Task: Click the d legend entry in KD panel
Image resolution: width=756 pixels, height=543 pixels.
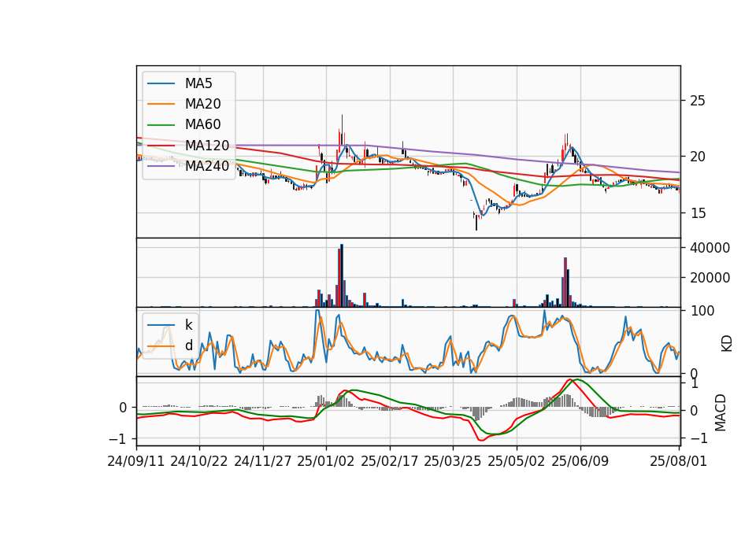Action: pyautogui.click(x=188, y=345)
